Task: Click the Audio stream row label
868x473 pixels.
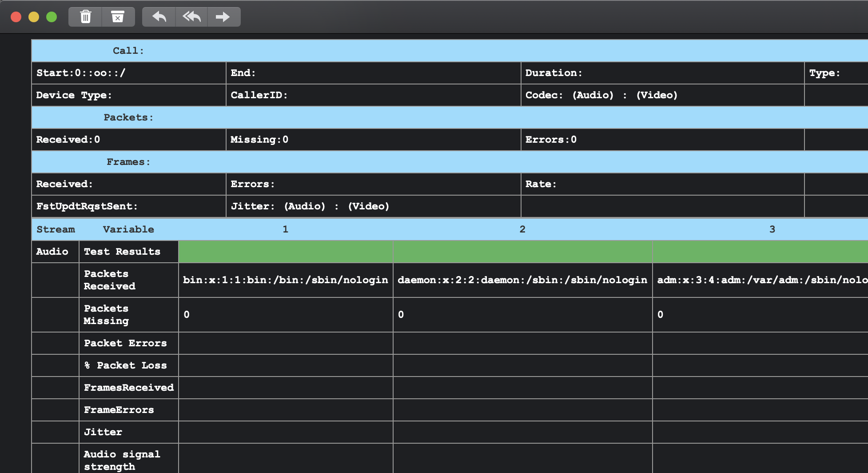Action: [52, 252]
